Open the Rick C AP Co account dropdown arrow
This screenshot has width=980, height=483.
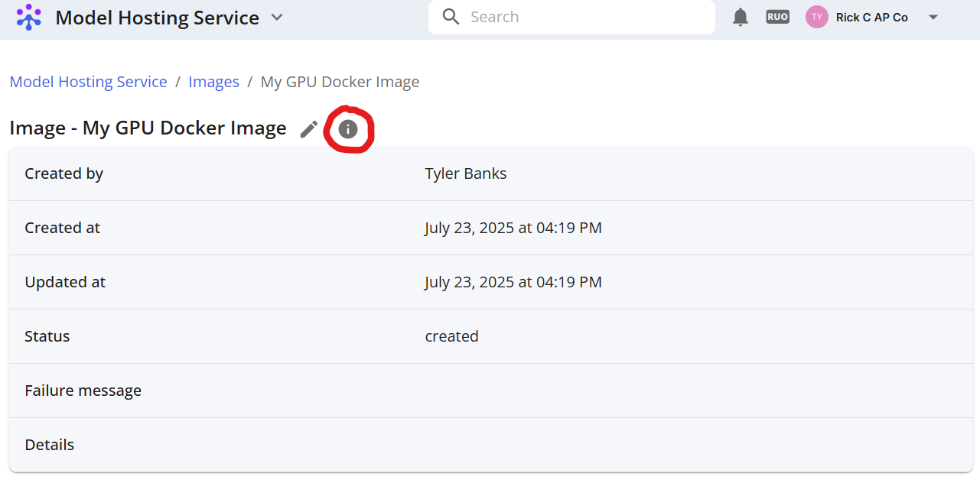pyautogui.click(x=933, y=17)
